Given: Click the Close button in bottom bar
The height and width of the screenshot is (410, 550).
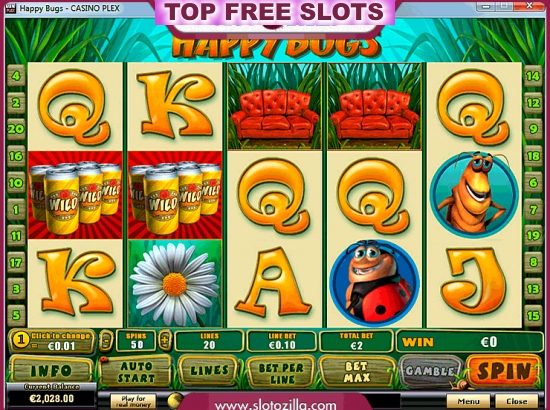Looking at the screenshot, I should 516,401.
